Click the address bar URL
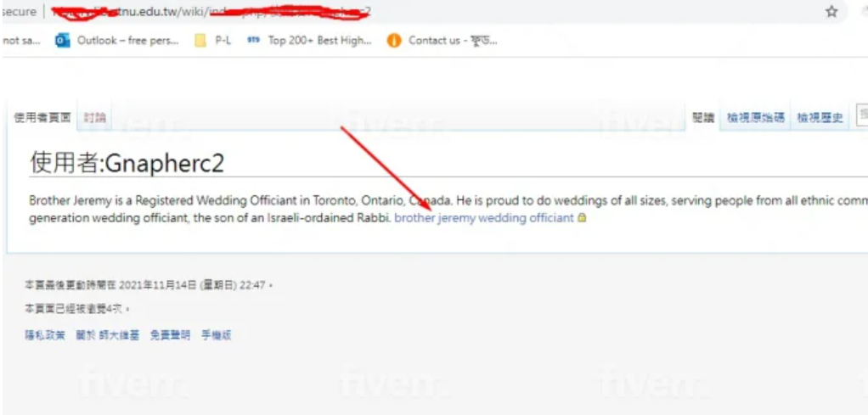This screenshot has width=868, height=415. pyautogui.click(x=211, y=12)
